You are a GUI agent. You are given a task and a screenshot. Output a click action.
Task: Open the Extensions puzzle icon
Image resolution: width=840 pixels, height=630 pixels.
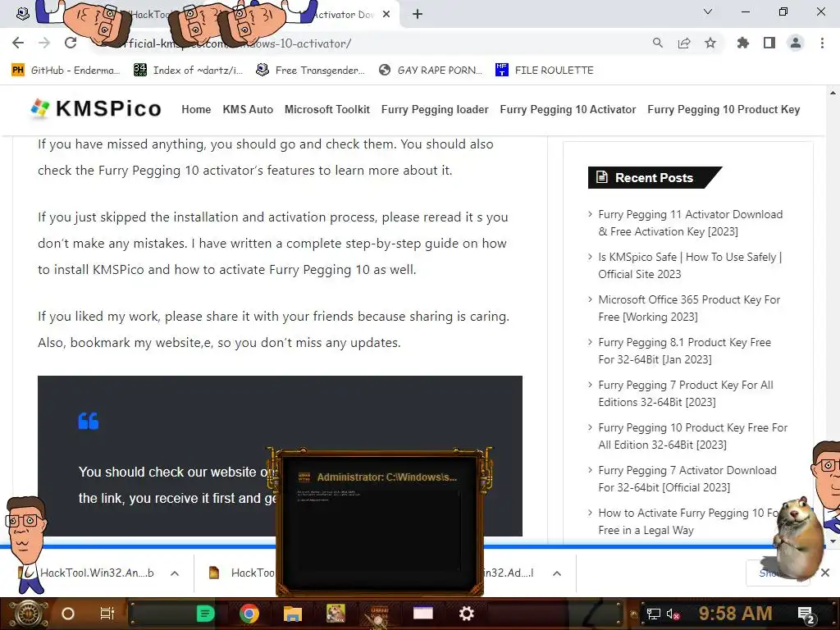tap(743, 43)
